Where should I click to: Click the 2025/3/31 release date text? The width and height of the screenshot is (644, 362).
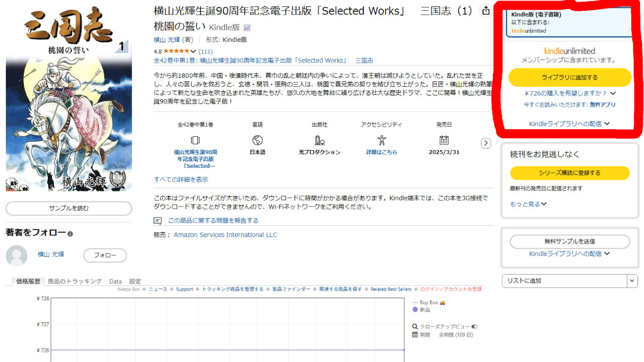click(444, 152)
